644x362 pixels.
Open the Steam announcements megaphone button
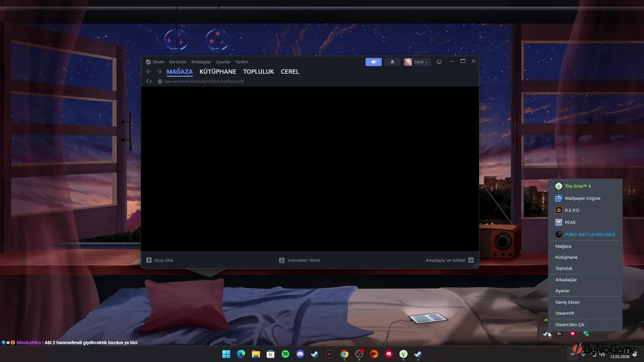(x=373, y=62)
